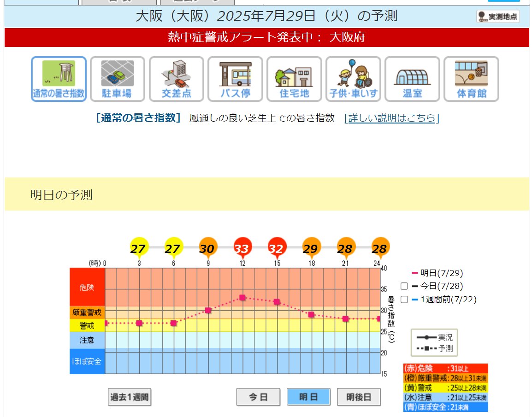Click the 15時 red marker showing 32
This screenshot has width=532, height=417.
click(276, 248)
